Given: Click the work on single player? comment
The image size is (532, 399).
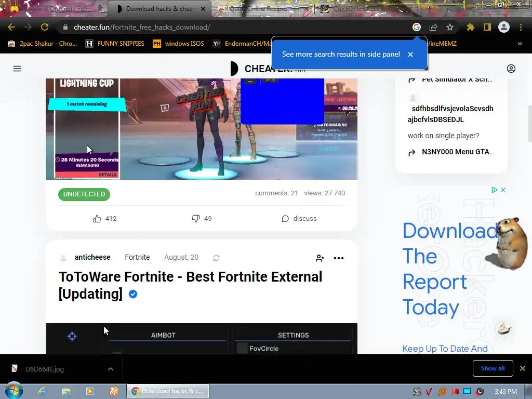Looking at the screenshot, I should point(444,136).
